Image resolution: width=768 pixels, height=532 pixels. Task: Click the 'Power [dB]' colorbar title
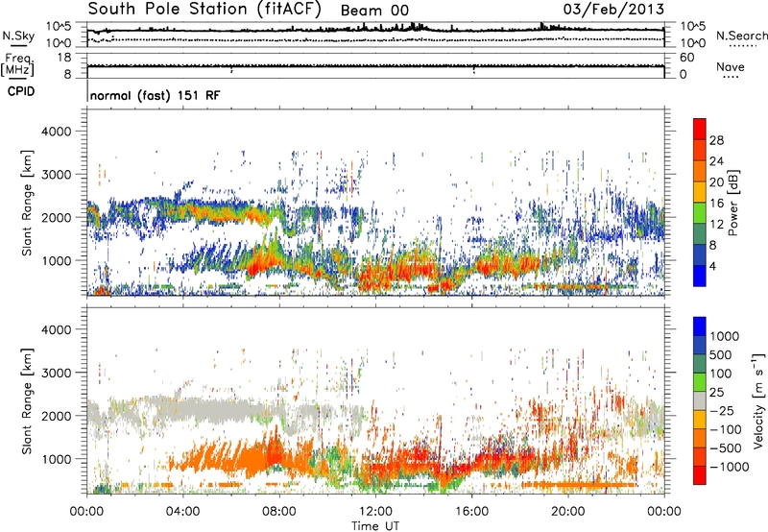(733, 203)
